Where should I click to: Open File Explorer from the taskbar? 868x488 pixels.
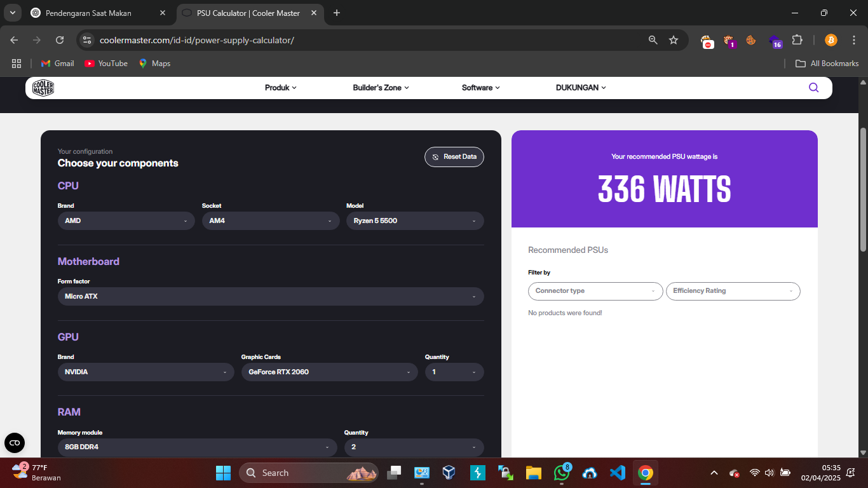point(533,473)
